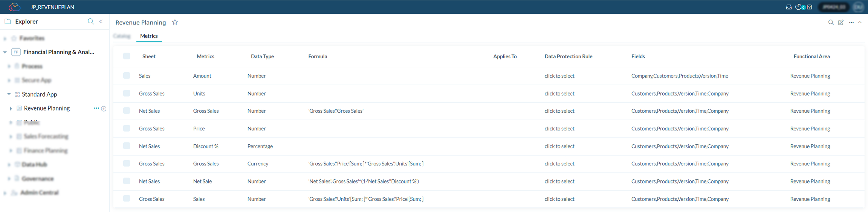Toggle the select-all checkbox in table header
This screenshot has width=868, height=212.
(127, 56)
